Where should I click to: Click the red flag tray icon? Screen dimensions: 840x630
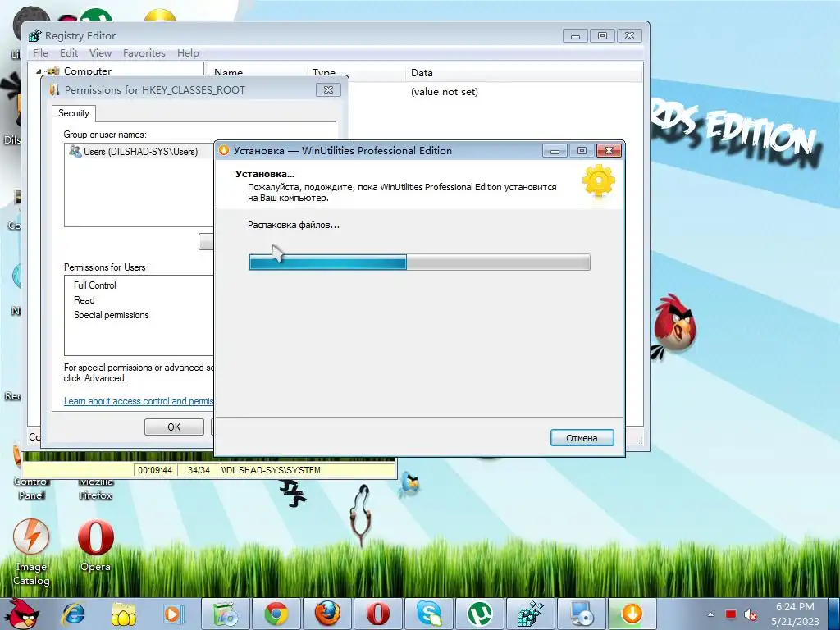point(731,614)
